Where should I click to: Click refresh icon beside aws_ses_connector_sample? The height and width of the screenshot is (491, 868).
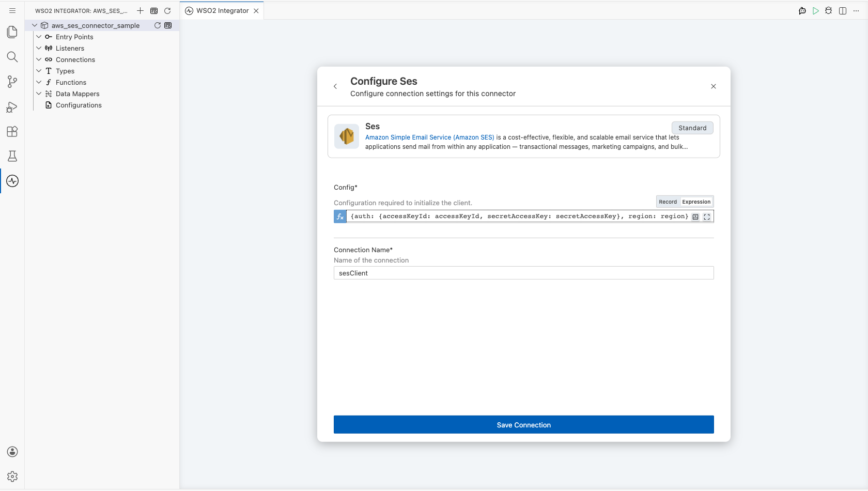click(158, 25)
